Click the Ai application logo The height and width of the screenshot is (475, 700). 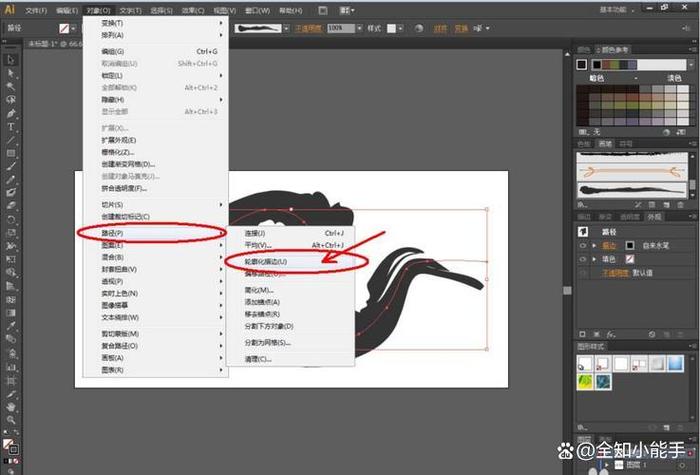[x=9, y=9]
